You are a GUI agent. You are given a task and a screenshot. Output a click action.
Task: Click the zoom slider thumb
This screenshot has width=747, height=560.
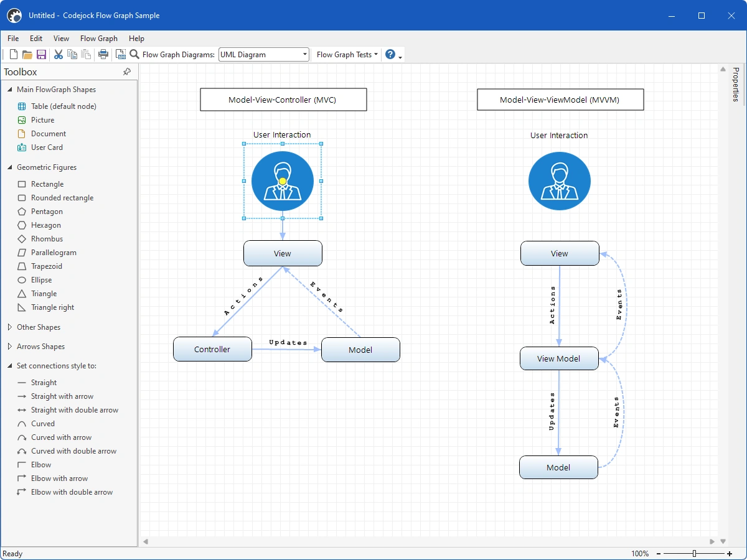[x=694, y=554]
